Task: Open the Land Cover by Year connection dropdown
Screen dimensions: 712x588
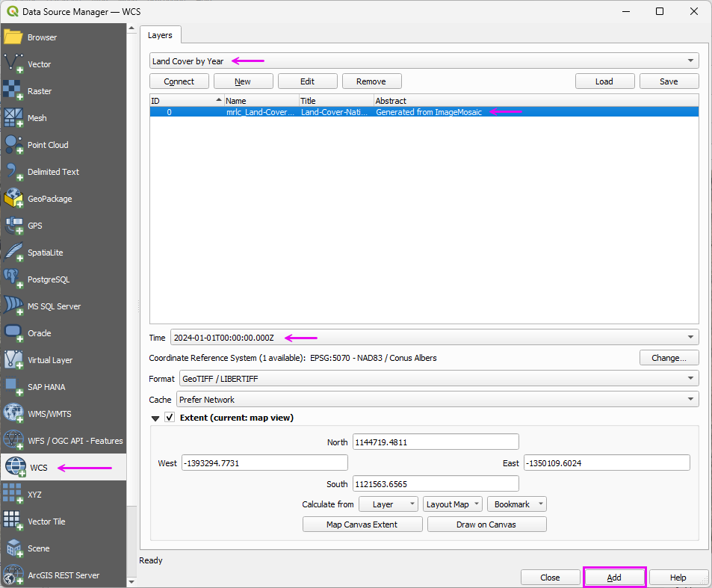Action: [x=424, y=61]
